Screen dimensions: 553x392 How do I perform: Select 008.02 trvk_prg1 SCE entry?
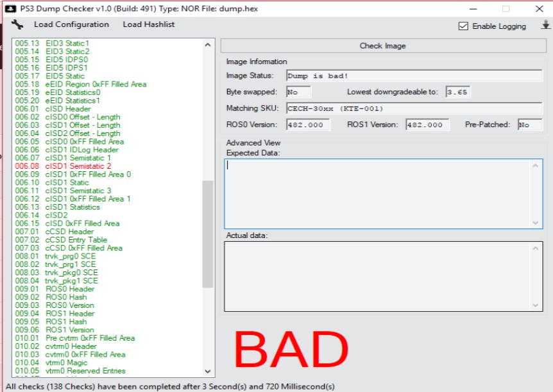click(x=55, y=264)
